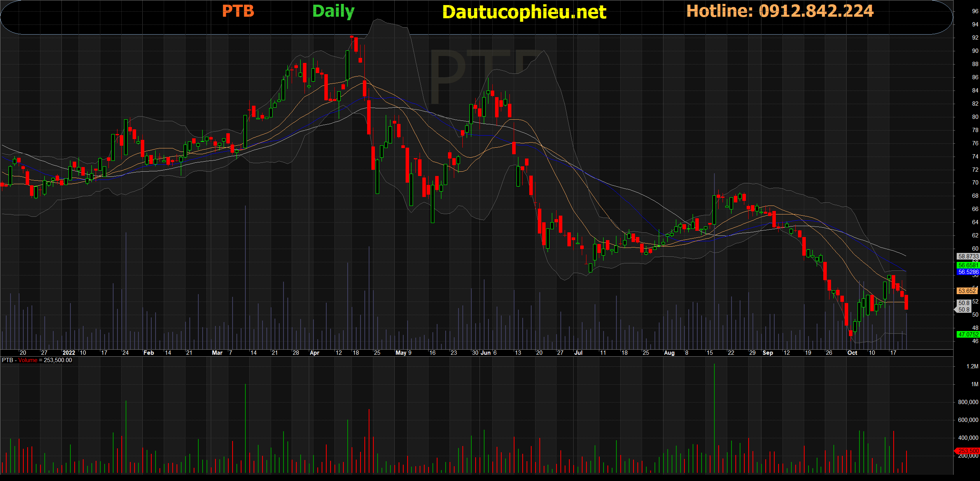The image size is (980, 481).
Task: Click the Apr month label on time axis
Action: click(x=314, y=353)
